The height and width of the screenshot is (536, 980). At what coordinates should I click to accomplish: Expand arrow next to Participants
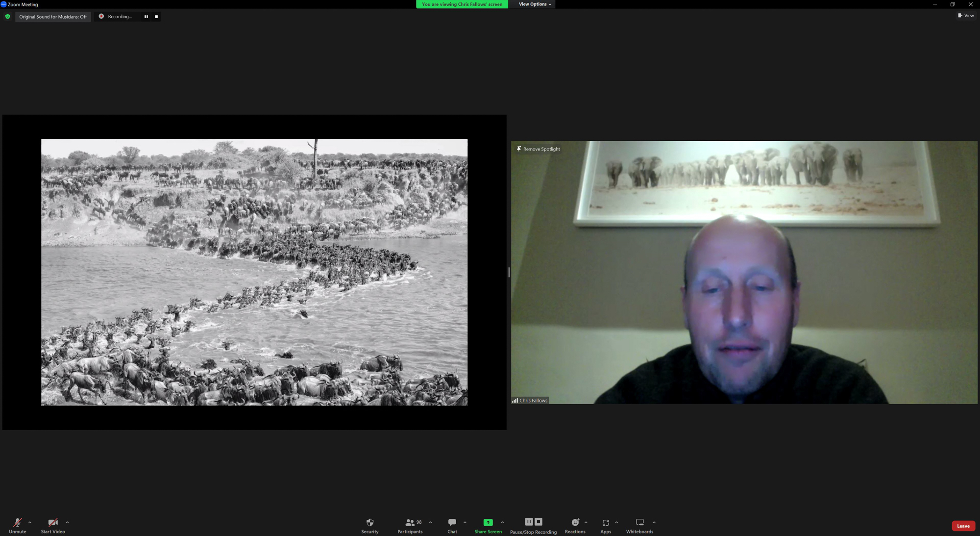click(x=430, y=522)
